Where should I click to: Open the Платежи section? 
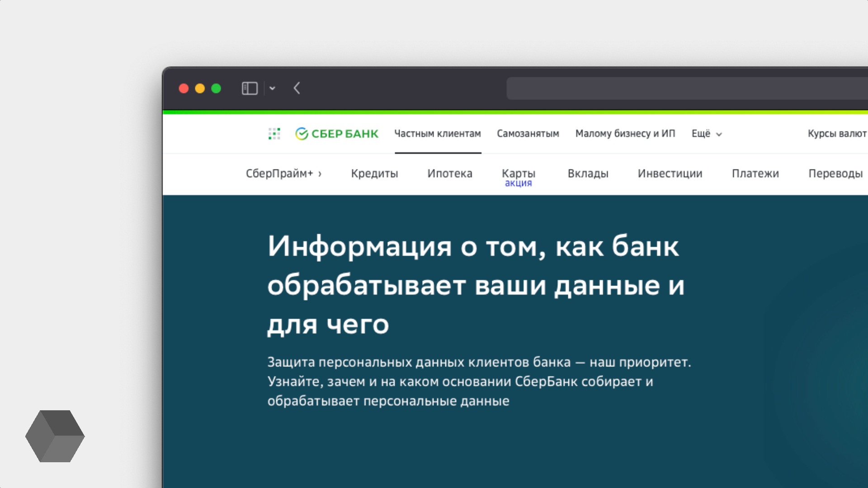755,174
